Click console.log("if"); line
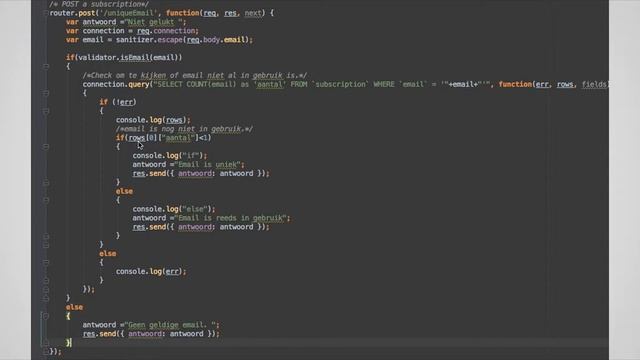 [x=170, y=156]
